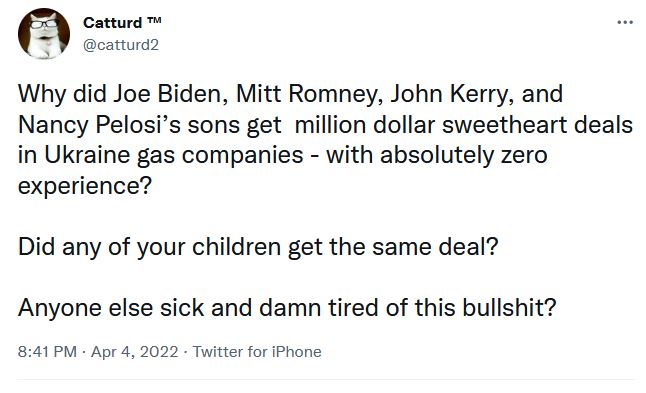Viewport: 646px width, 393px height.
Task: Click the word "experience?" in the tweet
Action: [x=85, y=186]
